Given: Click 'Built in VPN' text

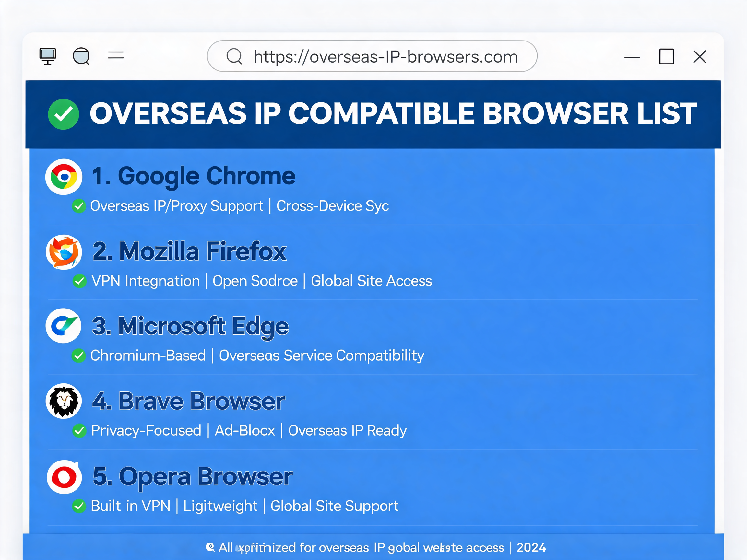Looking at the screenshot, I should coord(131,506).
